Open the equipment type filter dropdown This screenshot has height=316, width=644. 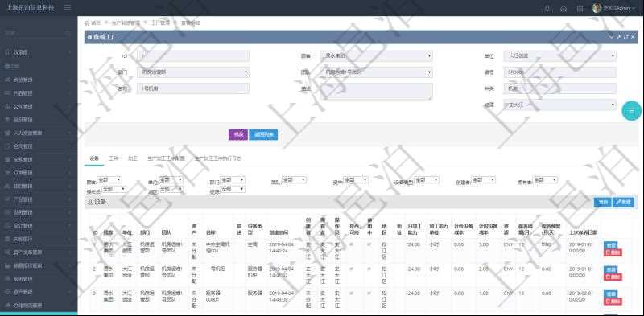427,180
